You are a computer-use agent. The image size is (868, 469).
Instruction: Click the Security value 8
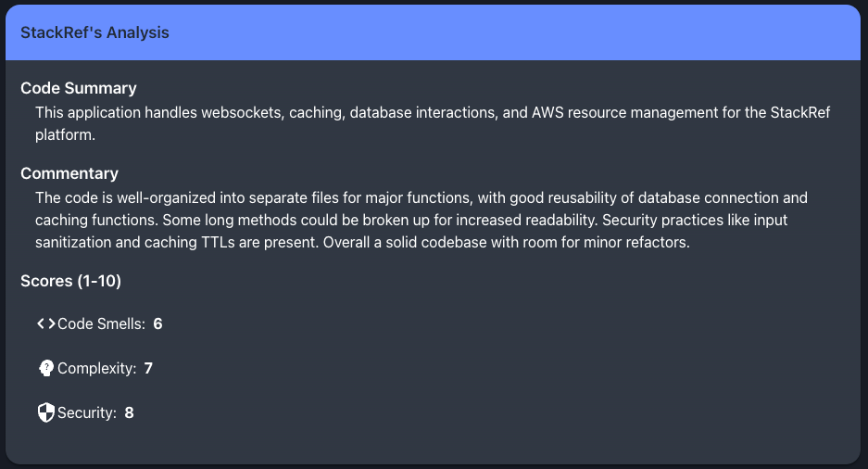tap(129, 412)
